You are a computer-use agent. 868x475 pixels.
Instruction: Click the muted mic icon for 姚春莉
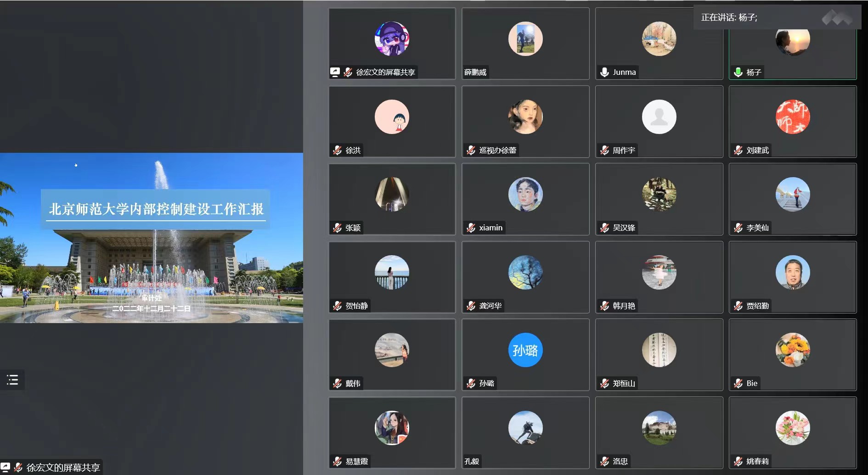click(738, 461)
